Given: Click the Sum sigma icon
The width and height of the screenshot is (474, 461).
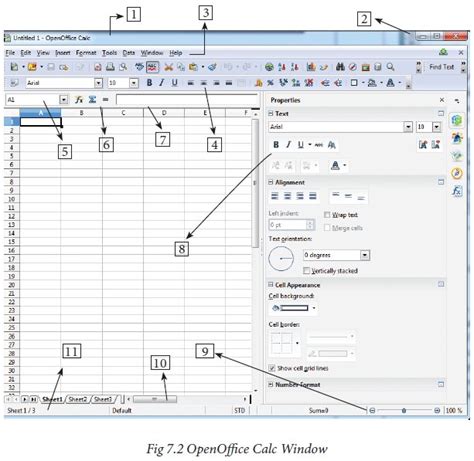Looking at the screenshot, I should [x=92, y=99].
